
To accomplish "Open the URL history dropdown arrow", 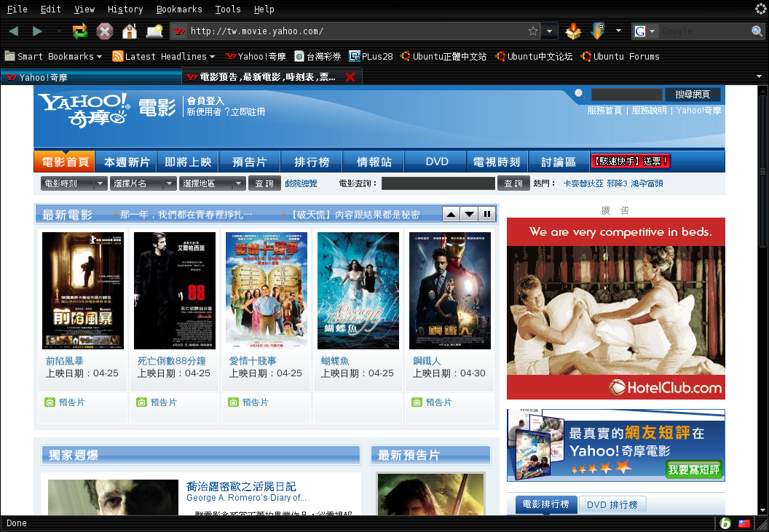I will tap(549, 31).
